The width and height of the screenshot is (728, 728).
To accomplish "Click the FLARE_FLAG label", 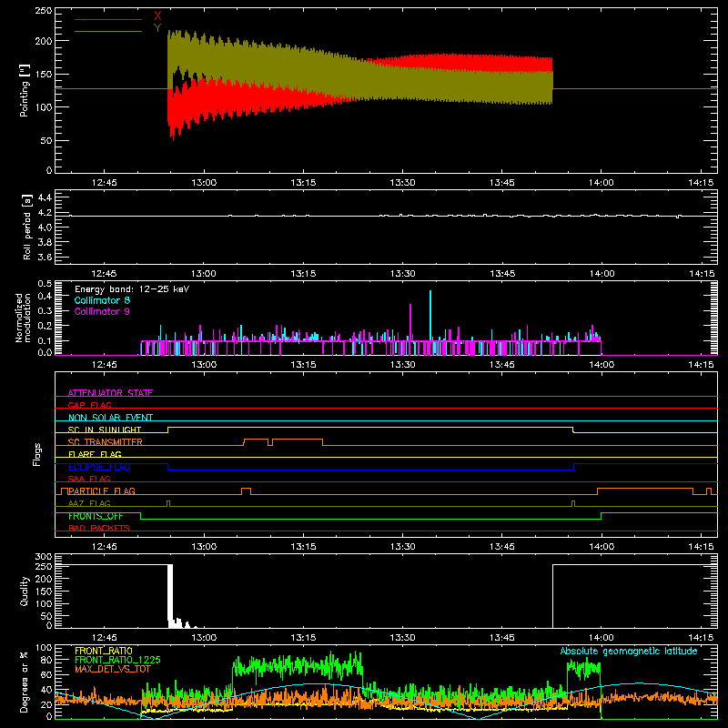I will (x=95, y=454).
